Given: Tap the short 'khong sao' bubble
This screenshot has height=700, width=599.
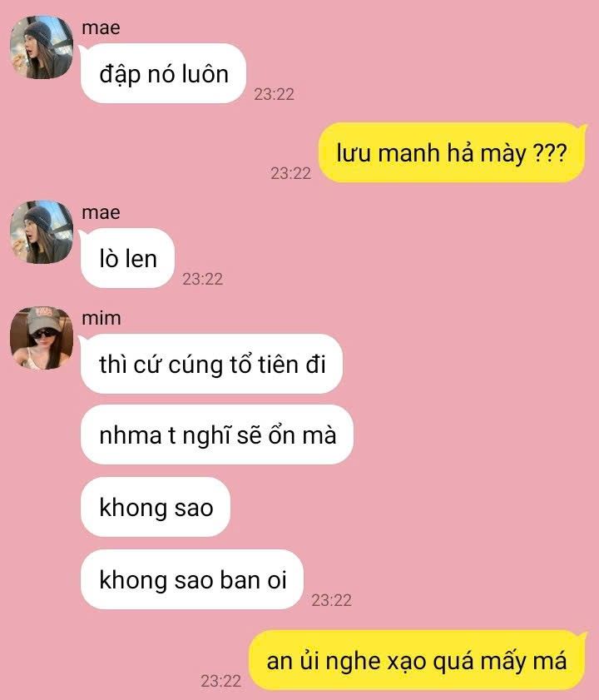Looking at the screenshot, I should (x=156, y=507).
